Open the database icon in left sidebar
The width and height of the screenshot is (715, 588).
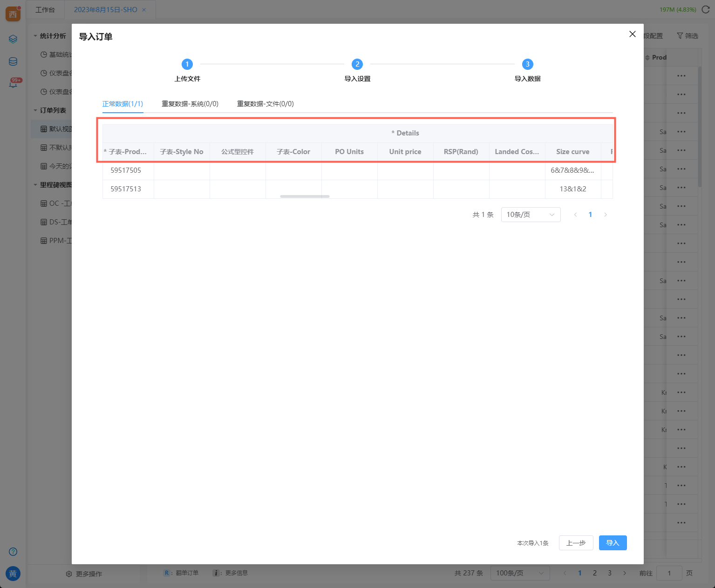pos(13,61)
